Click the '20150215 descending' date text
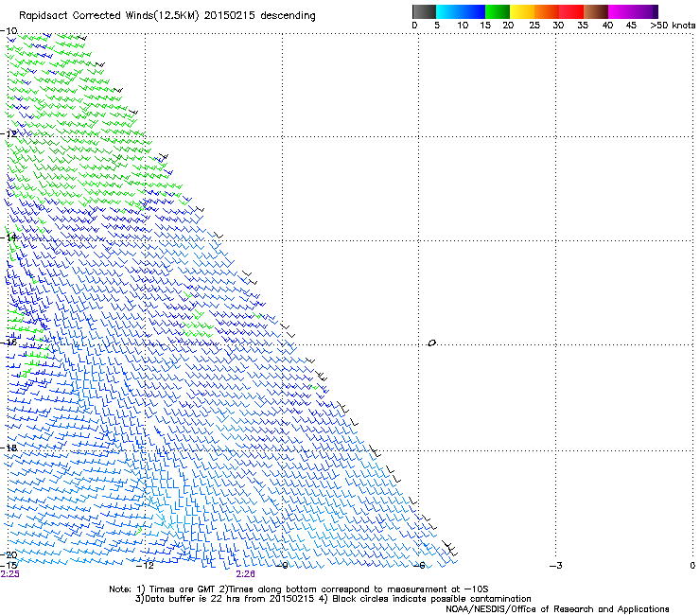This screenshot has width=700, height=615. point(260,16)
